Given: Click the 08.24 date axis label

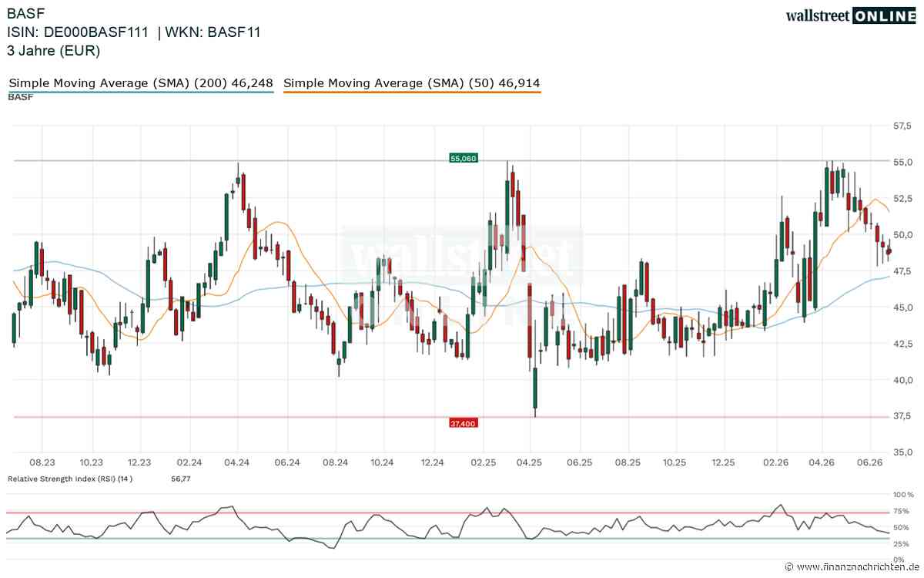Looking at the screenshot, I should [335, 462].
